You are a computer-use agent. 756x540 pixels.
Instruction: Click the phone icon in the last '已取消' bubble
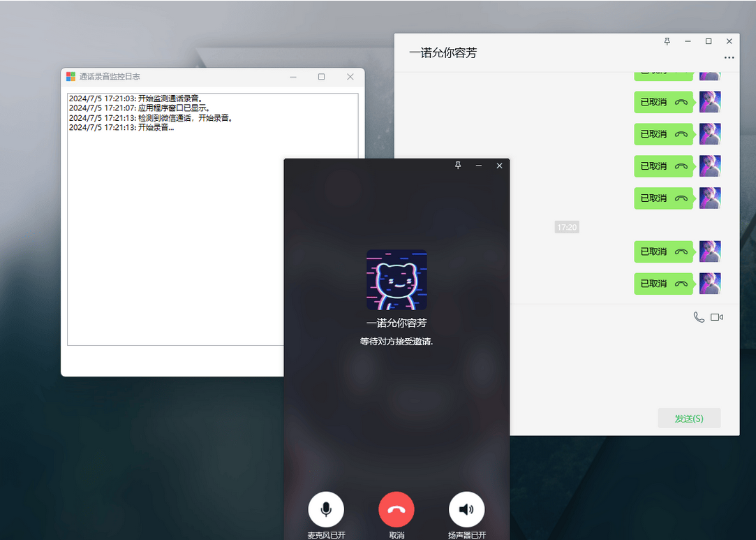click(681, 284)
